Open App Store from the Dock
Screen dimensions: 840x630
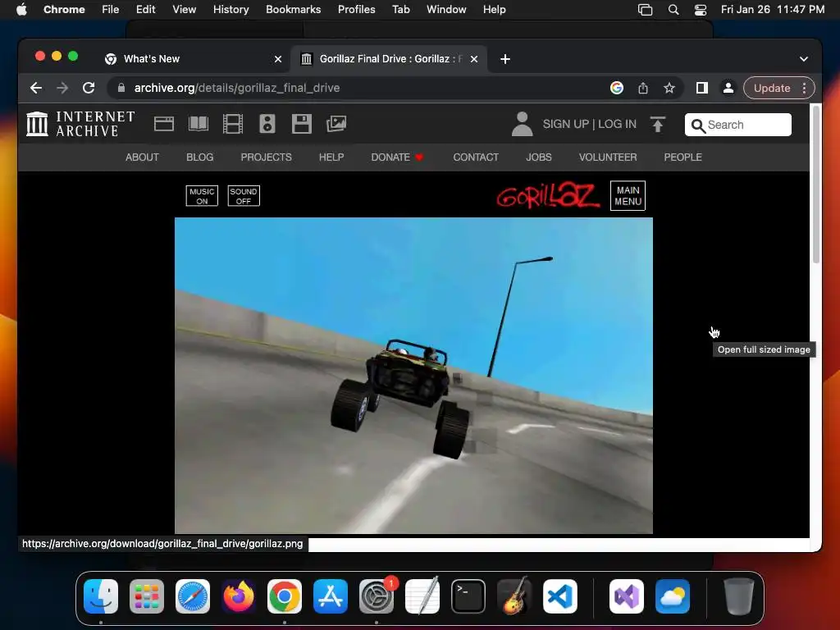[x=331, y=596]
